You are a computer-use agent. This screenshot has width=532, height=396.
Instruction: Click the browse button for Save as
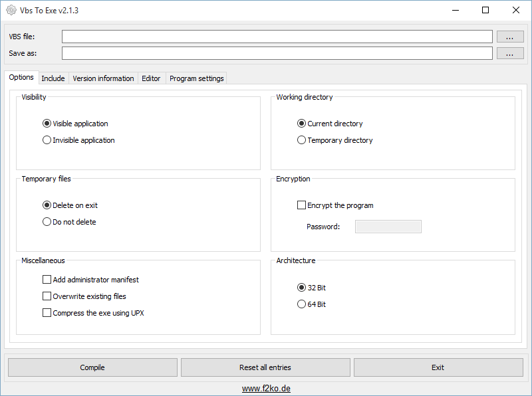(509, 53)
